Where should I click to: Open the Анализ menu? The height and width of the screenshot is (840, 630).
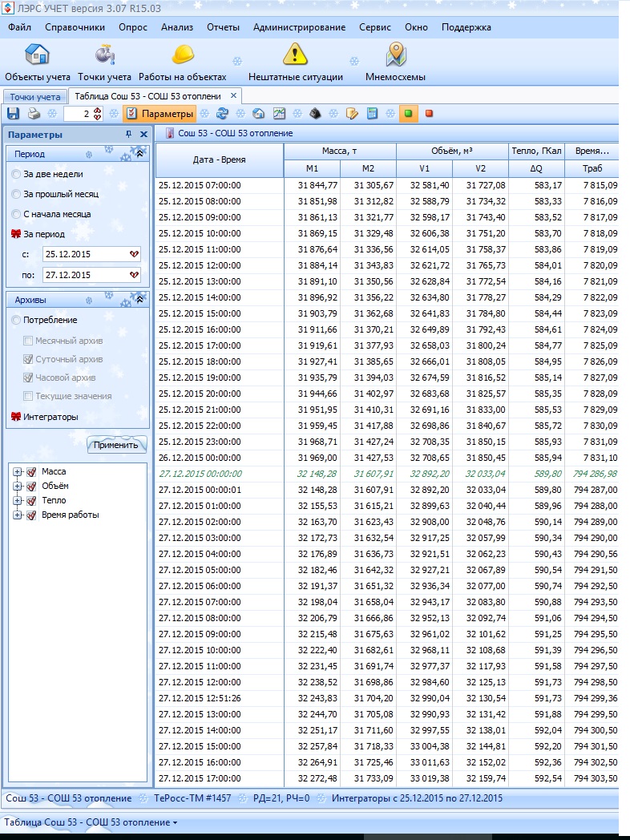(177, 27)
